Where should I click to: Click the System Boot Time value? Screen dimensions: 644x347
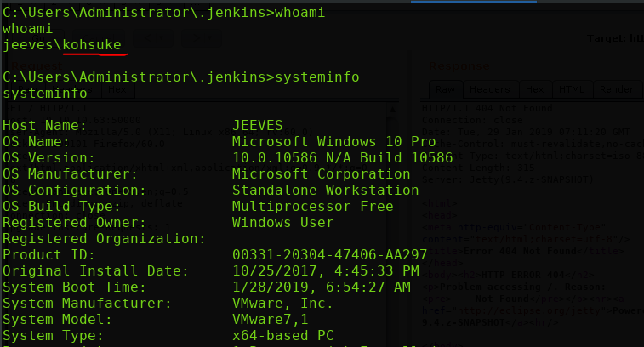coord(321,287)
